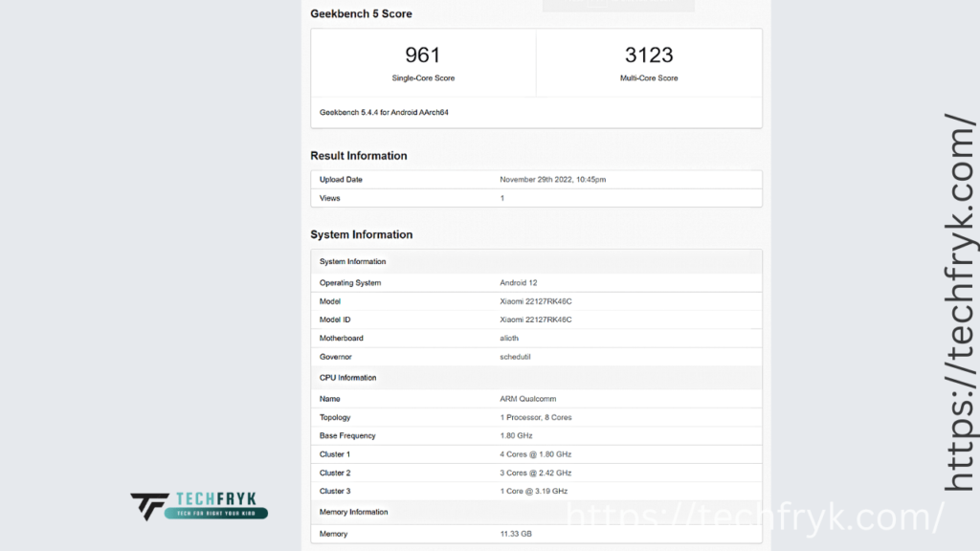Select the motherboard value alioth

coord(509,338)
